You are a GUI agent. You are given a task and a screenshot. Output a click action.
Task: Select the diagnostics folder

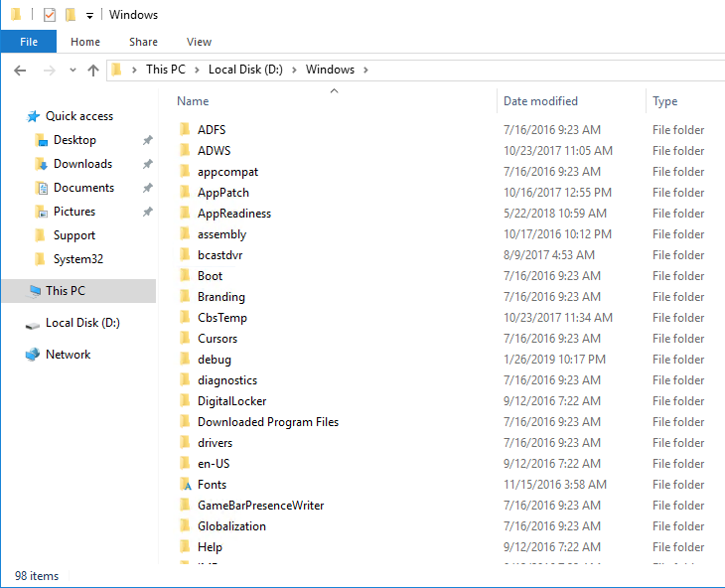point(227,380)
